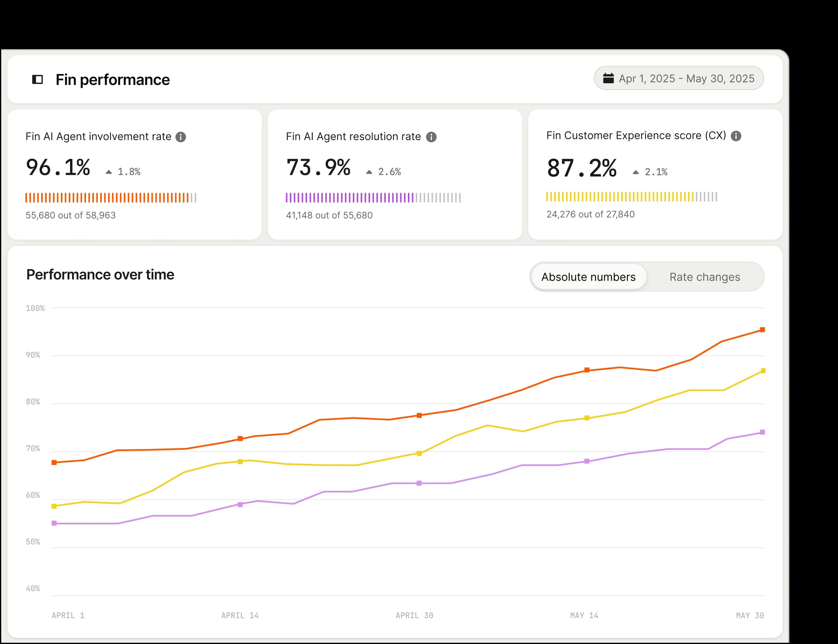This screenshot has width=838, height=644.
Task: Click the purple line marker at April 30
Action: click(x=419, y=483)
